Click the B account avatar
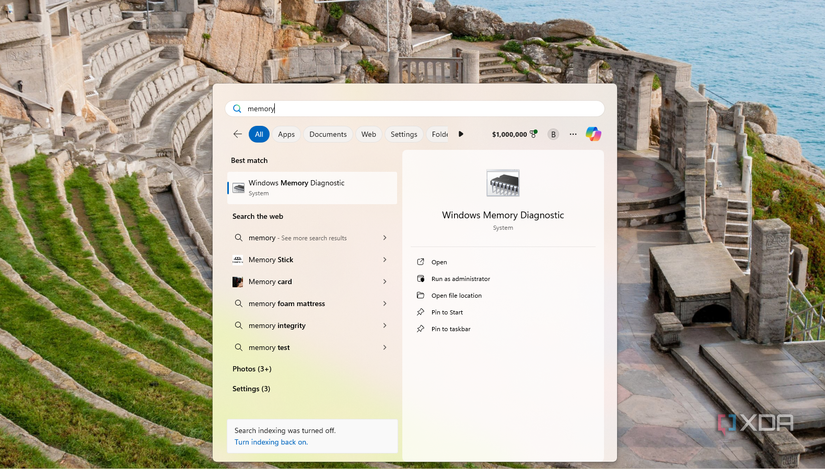825x469 pixels. (553, 134)
